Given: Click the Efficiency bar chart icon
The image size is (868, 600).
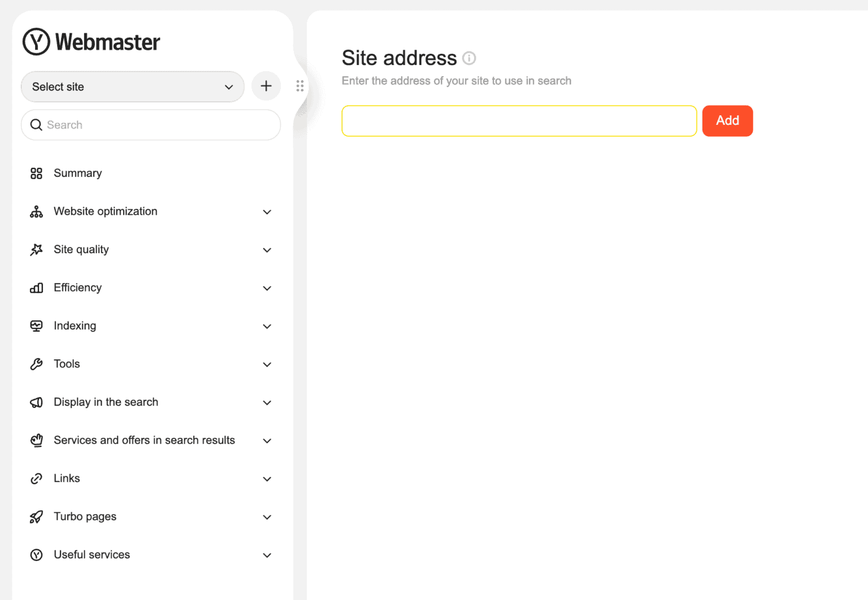Looking at the screenshot, I should pos(36,288).
